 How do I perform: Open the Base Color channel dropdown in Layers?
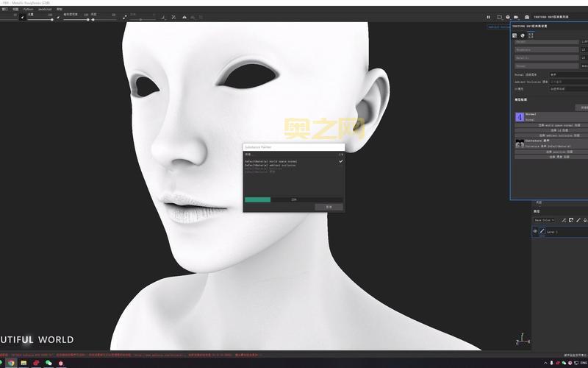tap(544, 220)
